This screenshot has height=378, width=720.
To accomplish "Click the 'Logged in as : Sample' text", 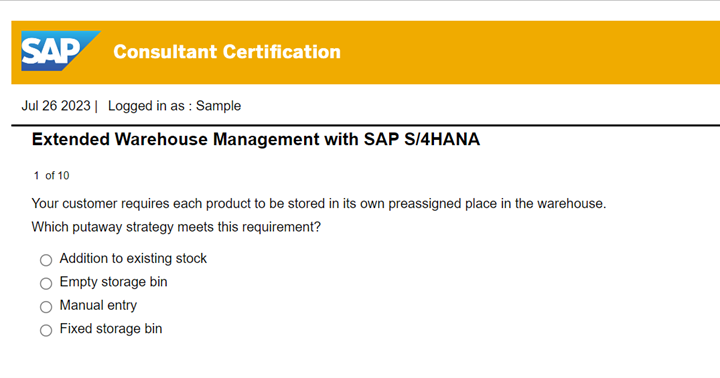I will point(174,106).
